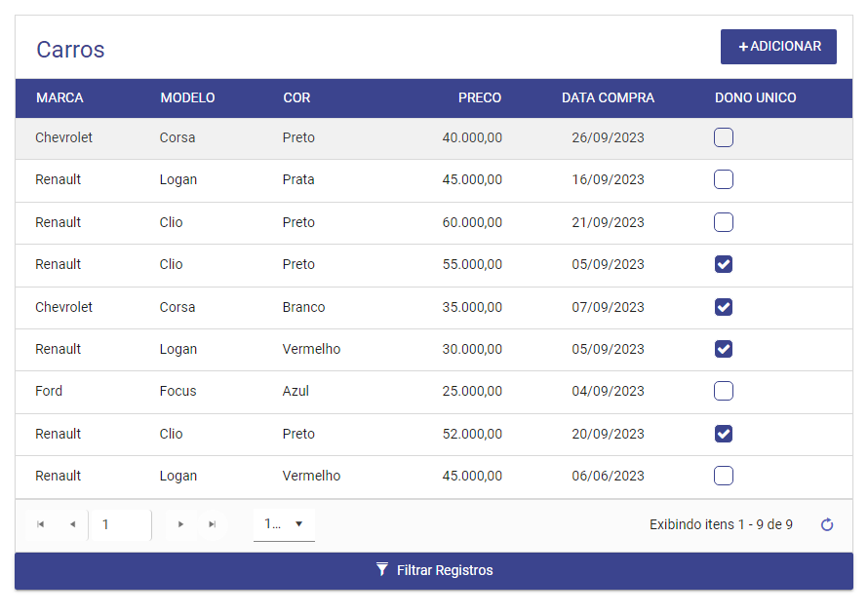Sort by the PRECO column header
The image size is (868, 614).
point(480,97)
